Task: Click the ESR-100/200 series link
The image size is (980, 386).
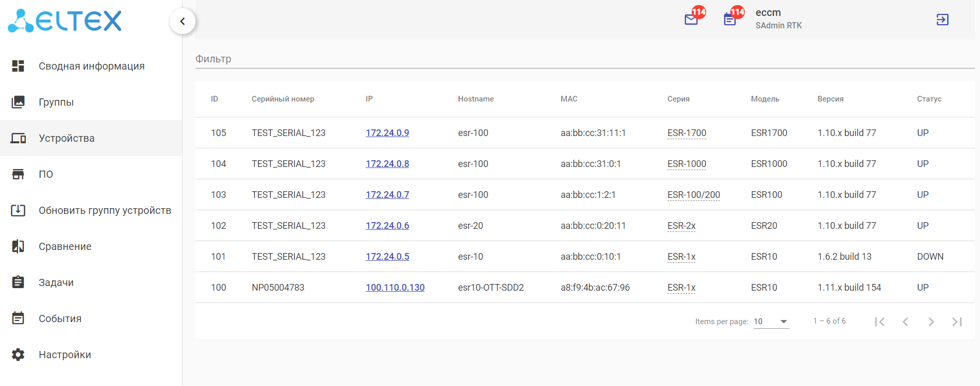Action: (694, 195)
